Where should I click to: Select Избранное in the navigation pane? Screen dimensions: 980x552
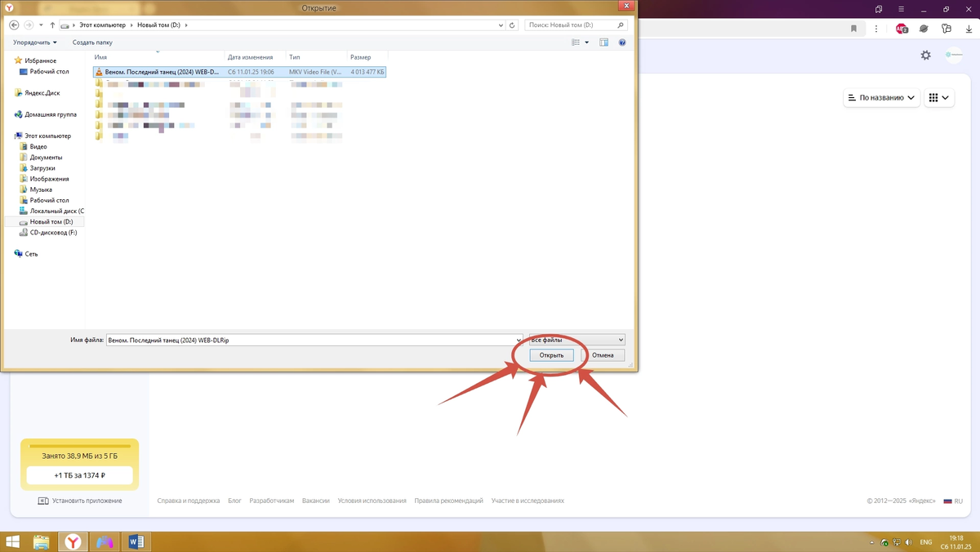(x=40, y=60)
